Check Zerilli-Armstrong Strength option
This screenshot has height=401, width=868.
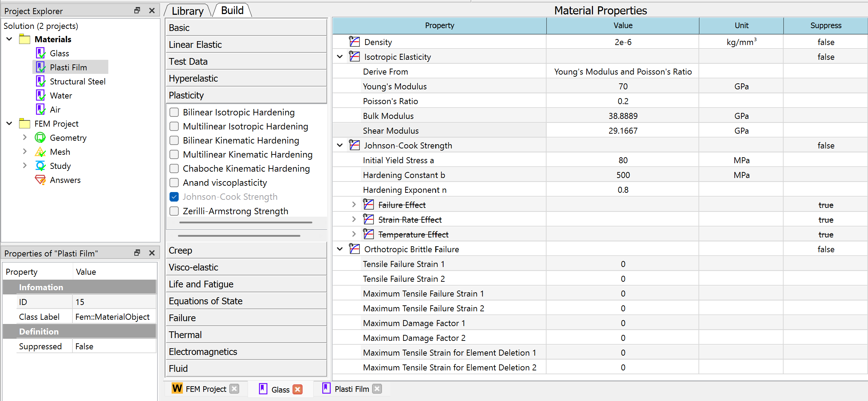point(174,211)
